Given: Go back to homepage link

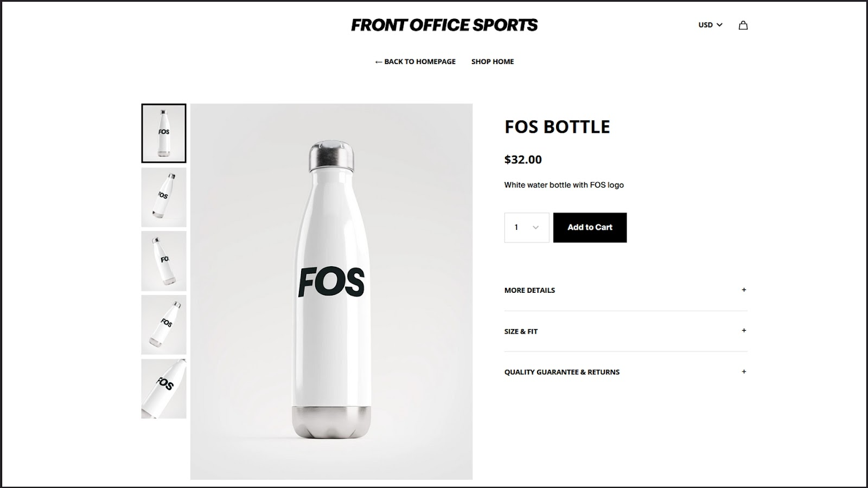Looking at the screenshot, I should [x=415, y=62].
